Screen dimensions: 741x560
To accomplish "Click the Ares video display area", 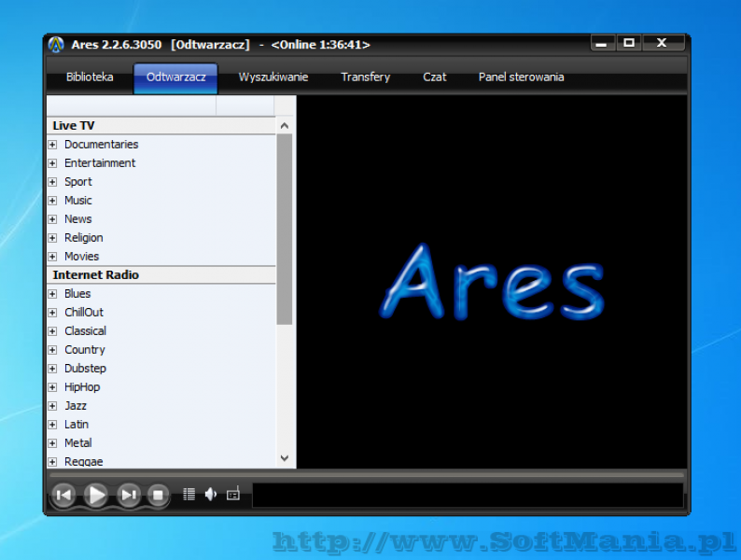I will pyautogui.click(x=492, y=282).
